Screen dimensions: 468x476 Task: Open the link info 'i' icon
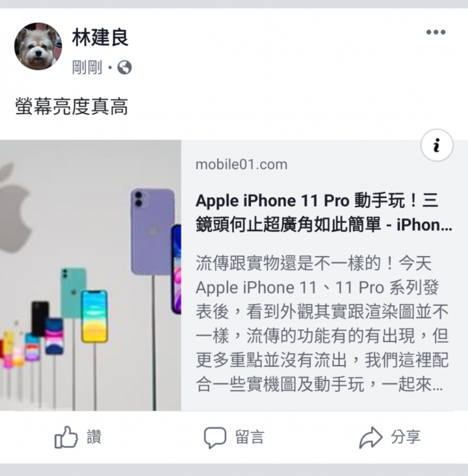coord(437,145)
